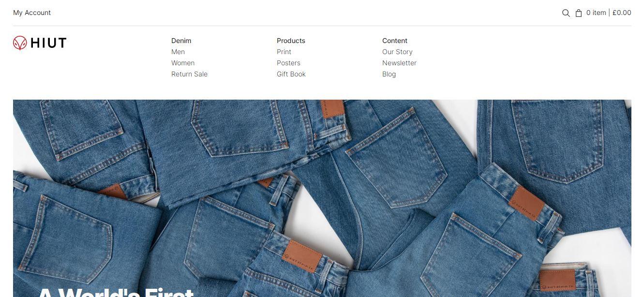Screen dimensions: 644x297
Task: Select Women under Denim
Action: pos(183,63)
